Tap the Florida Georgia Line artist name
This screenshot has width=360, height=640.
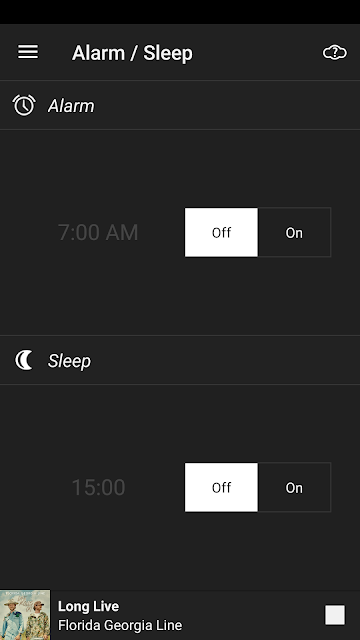tap(120, 625)
